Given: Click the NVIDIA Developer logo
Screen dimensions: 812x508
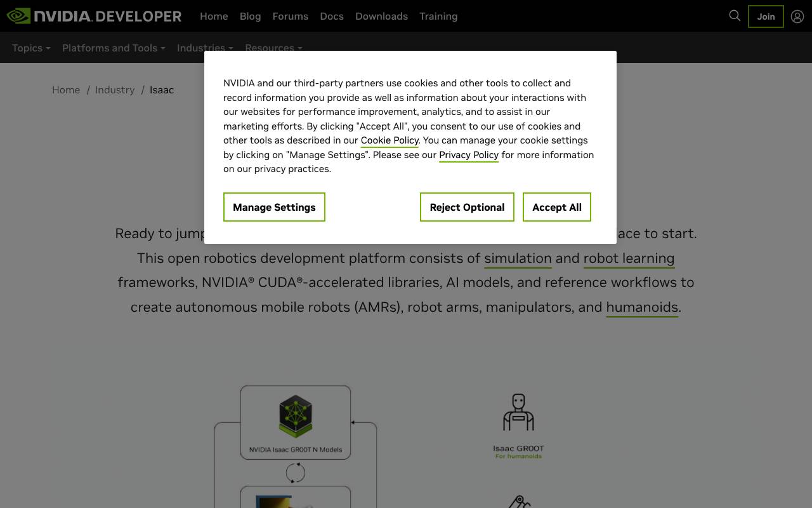Looking at the screenshot, I should pos(94,16).
